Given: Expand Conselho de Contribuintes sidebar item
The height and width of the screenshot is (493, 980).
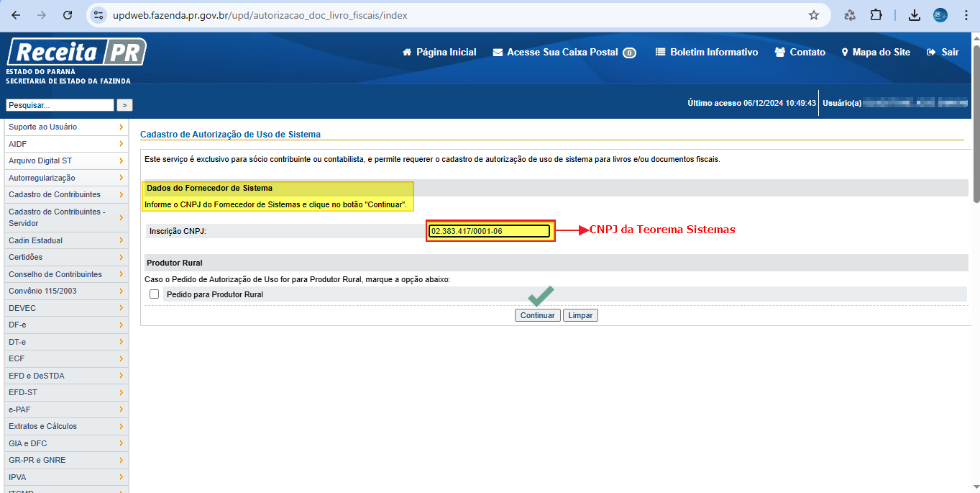Looking at the screenshot, I should point(66,274).
